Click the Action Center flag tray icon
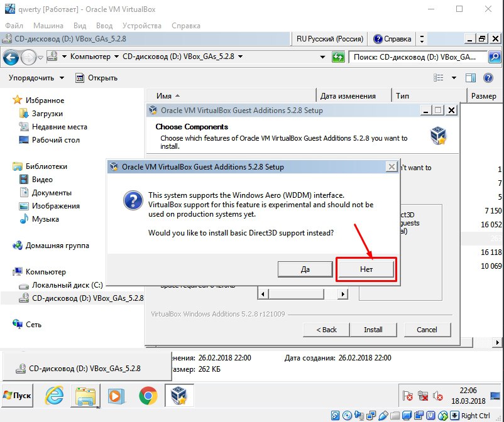The image size is (504, 422). (x=408, y=396)
